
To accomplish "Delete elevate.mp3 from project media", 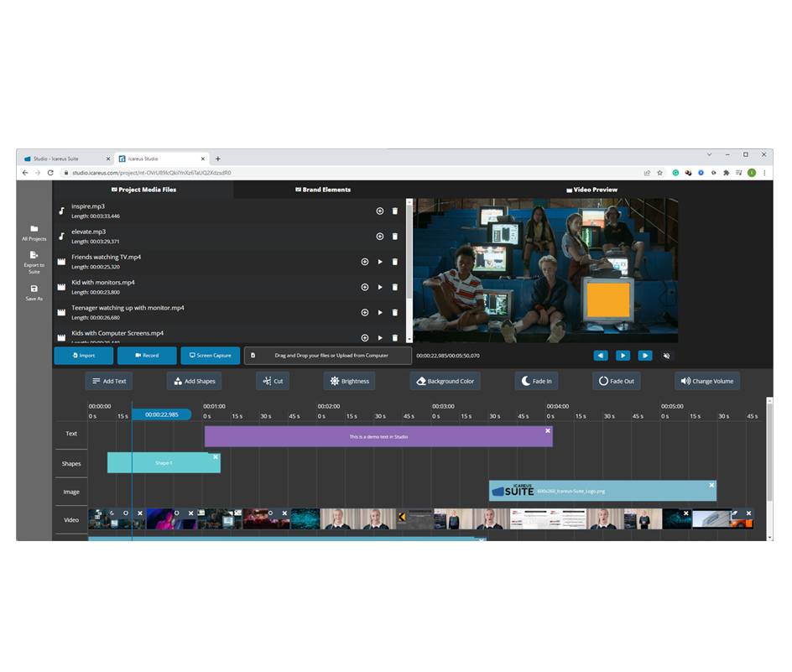I will click(x=395, y=237).
